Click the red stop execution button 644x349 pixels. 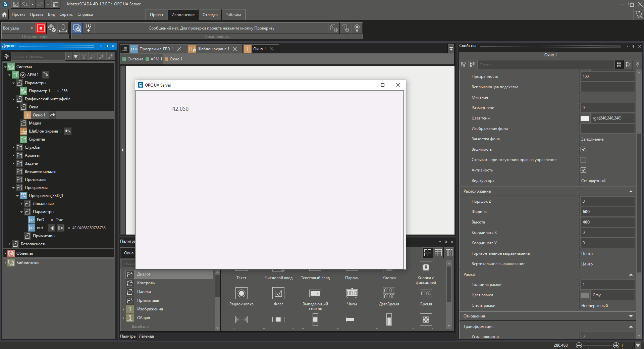(x=41, y=28)
